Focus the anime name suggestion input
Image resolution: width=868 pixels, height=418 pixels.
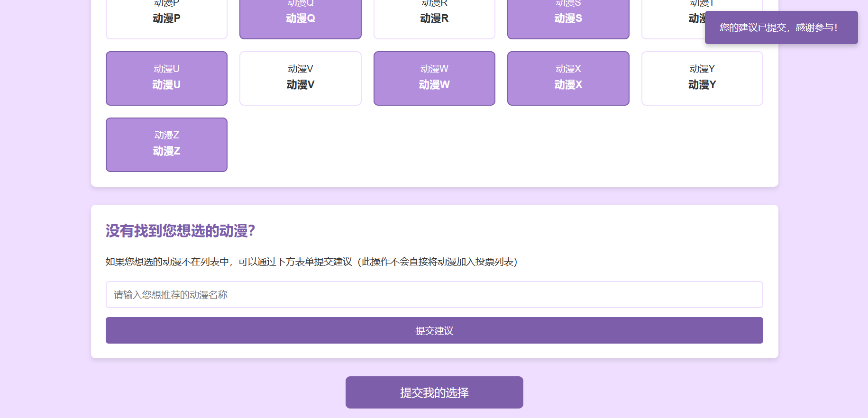(x=434, y=295)
